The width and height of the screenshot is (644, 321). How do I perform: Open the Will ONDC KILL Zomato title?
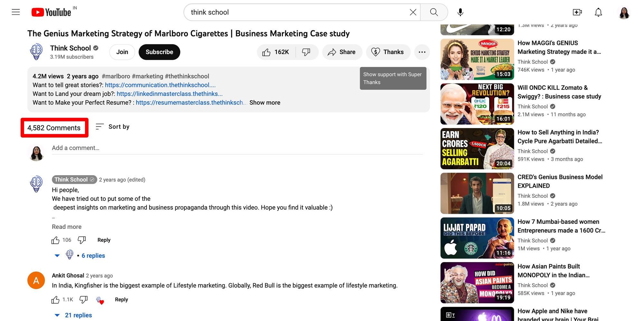pos(559,92)
